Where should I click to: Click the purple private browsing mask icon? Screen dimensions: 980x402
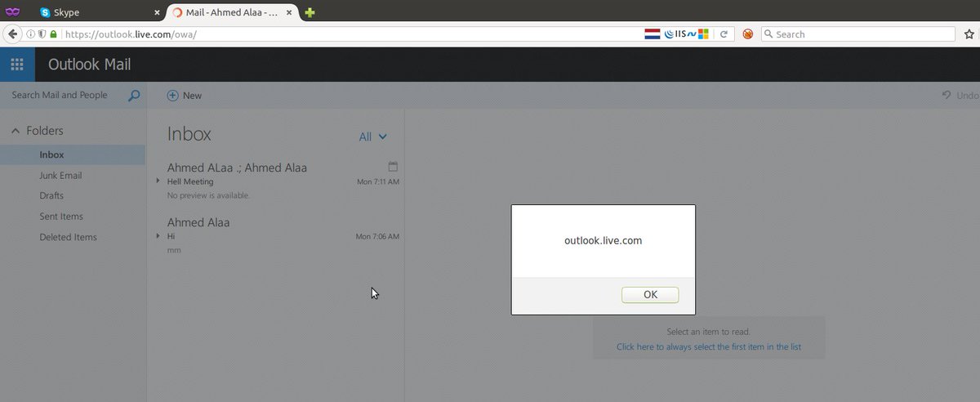12,12
